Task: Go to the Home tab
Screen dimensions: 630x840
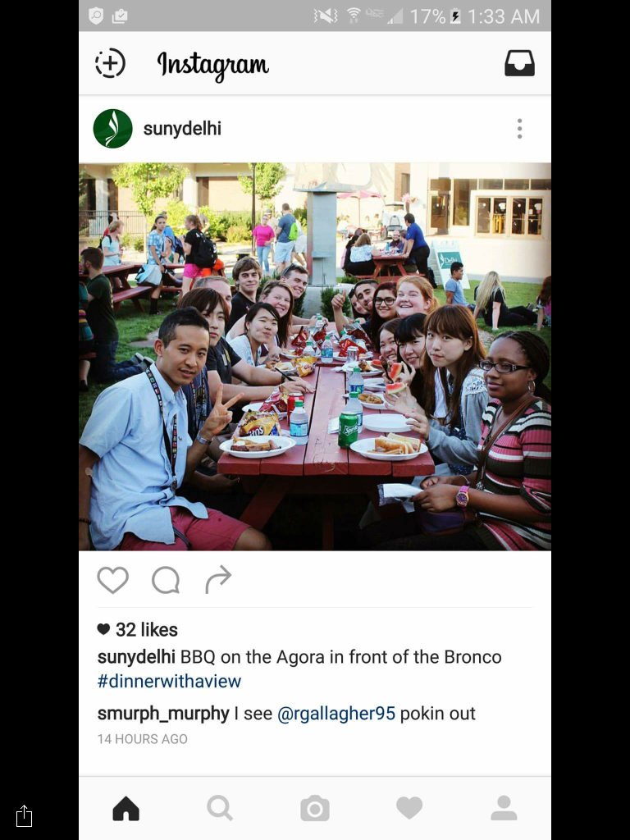Action: pyautogui.click(x=126, y=808)
